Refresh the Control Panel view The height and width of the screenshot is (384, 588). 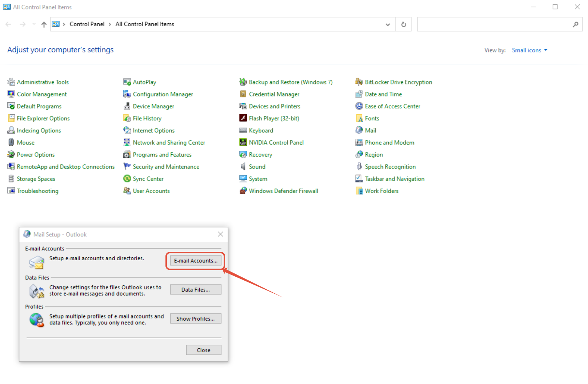coord(404,24)
